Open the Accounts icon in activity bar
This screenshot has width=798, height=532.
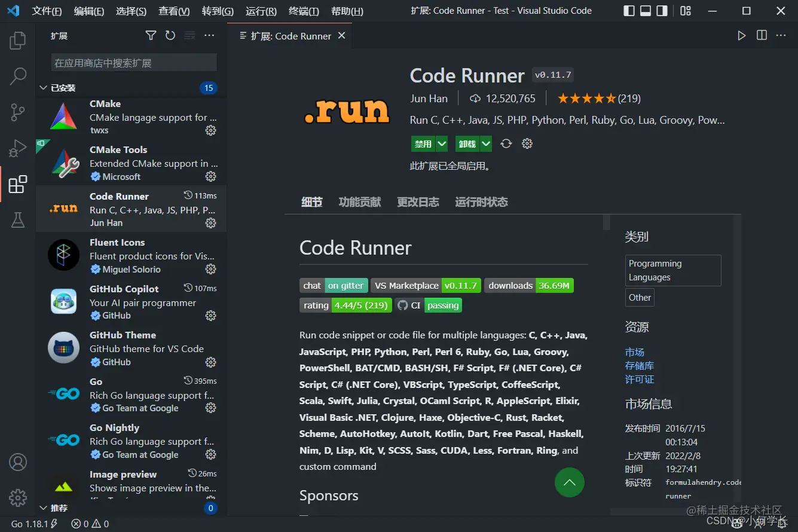pyautogui.click(x=18, y=462)
